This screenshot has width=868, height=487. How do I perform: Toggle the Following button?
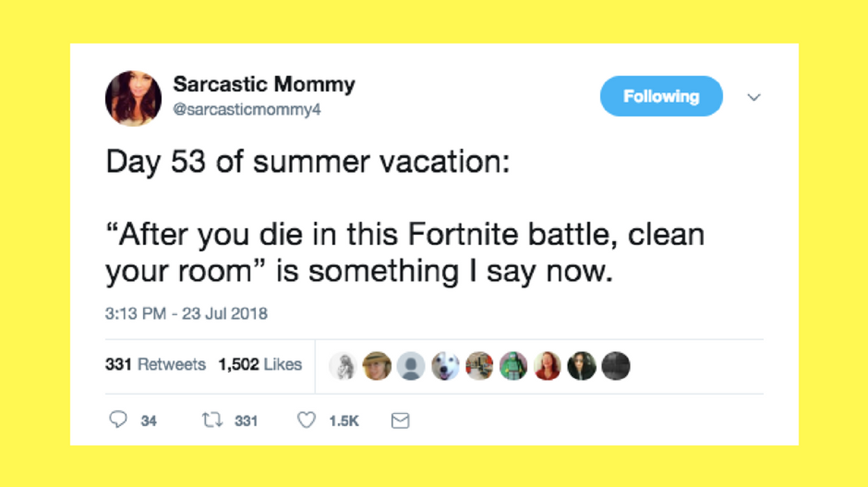[661, 96]
